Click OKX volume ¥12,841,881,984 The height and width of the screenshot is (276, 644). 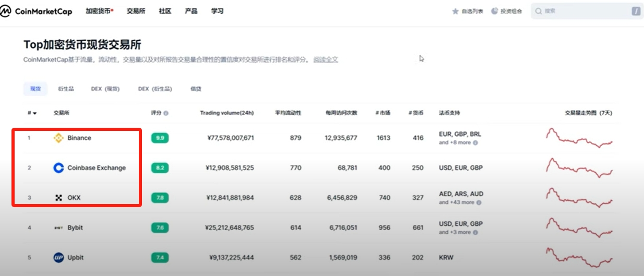[x=230, y=198]
